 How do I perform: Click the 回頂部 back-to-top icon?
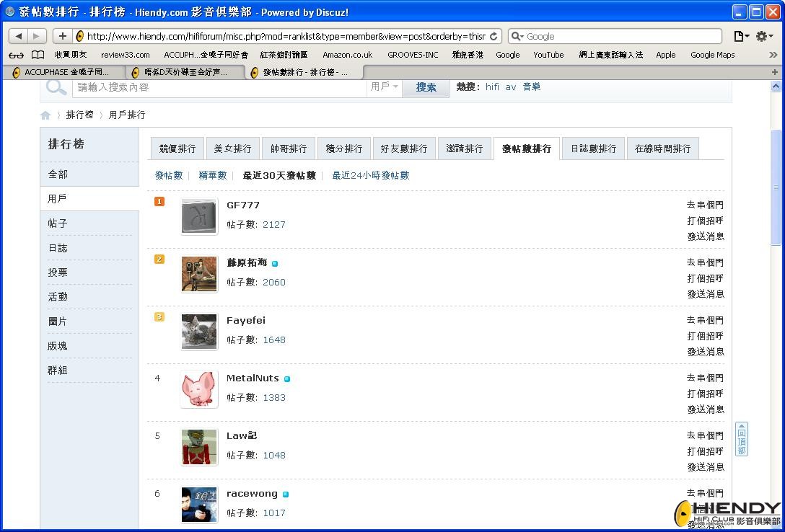pyautogui.click(x=742, y=439)
